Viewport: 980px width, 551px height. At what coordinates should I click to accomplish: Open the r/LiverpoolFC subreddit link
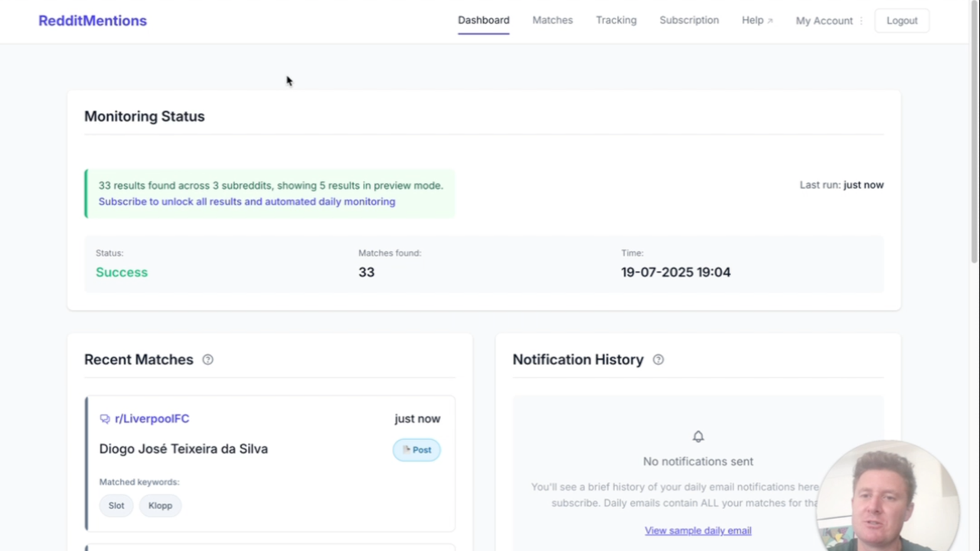tap(152, 419)
